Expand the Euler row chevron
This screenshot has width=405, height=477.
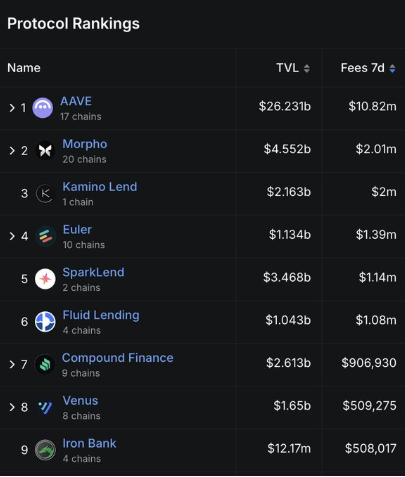pyautogui.click(x=12, y=236)
